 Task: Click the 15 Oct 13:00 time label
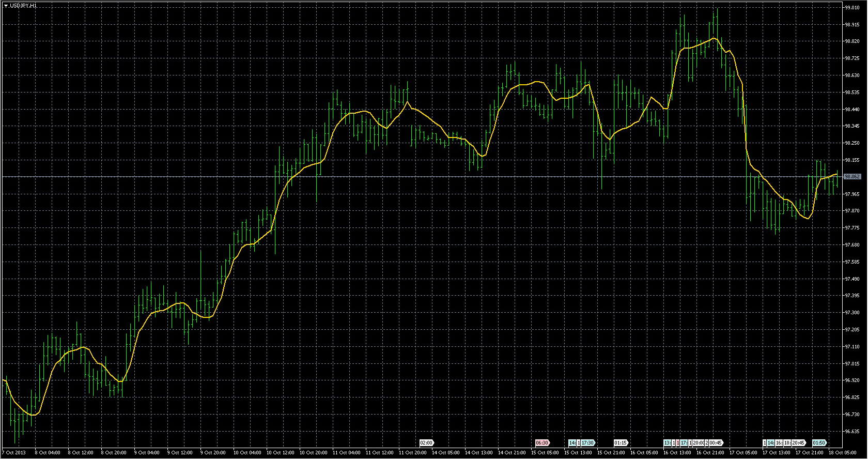pos(578,453)
